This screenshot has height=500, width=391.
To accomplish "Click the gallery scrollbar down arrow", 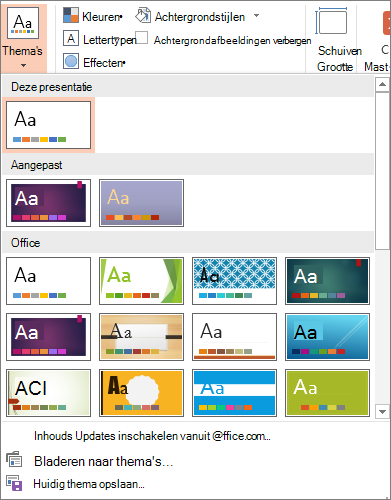I will 382,411.
